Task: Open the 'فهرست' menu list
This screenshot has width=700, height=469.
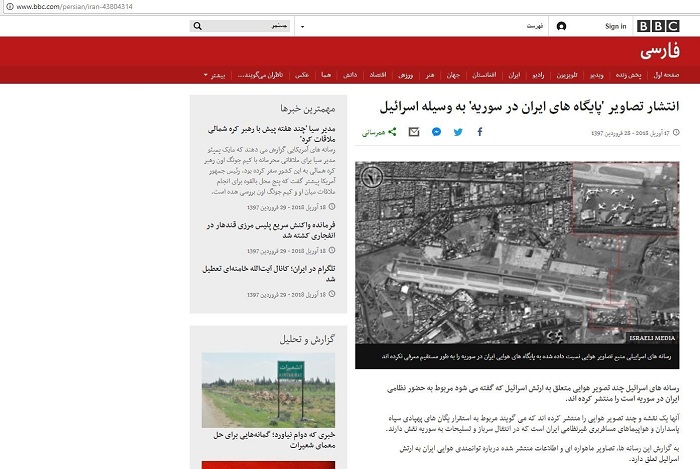Action: 534,26
